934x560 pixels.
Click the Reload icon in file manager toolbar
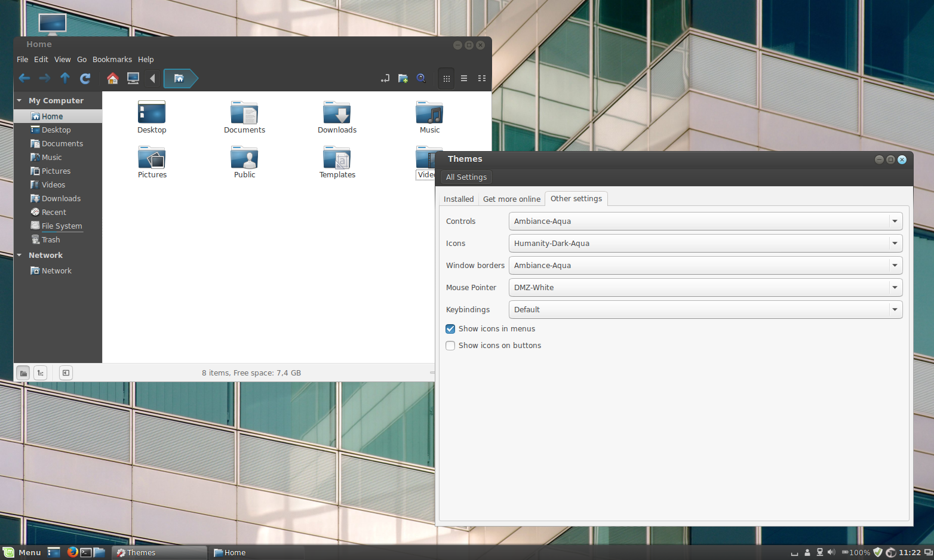click(85, 78)
